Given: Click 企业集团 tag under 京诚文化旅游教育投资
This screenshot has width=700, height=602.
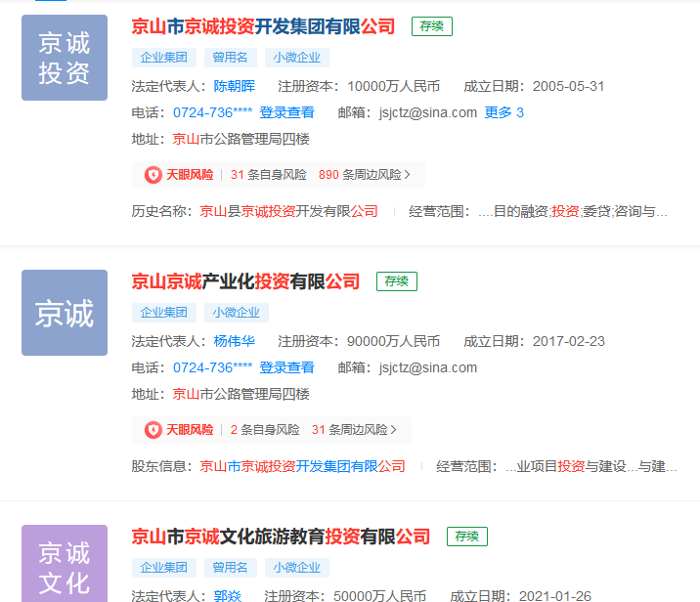Looking at the screenshot, I should pos(164,568).
